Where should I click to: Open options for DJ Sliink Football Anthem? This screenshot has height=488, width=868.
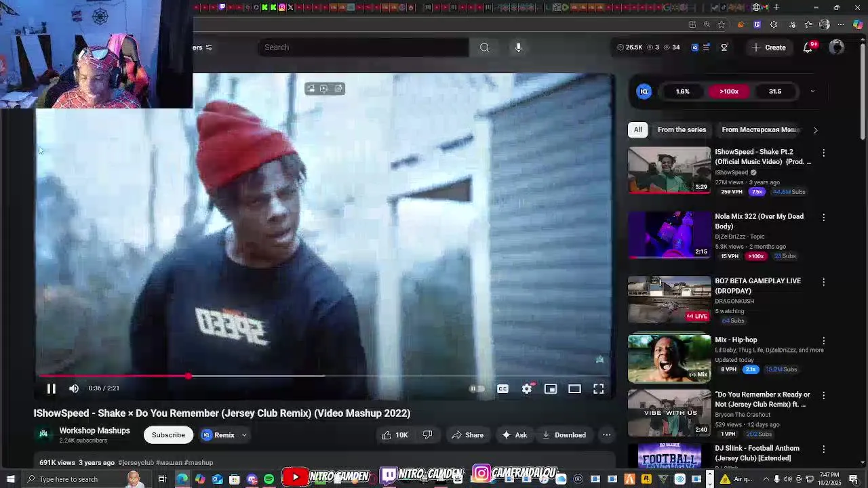pos(824,449)
